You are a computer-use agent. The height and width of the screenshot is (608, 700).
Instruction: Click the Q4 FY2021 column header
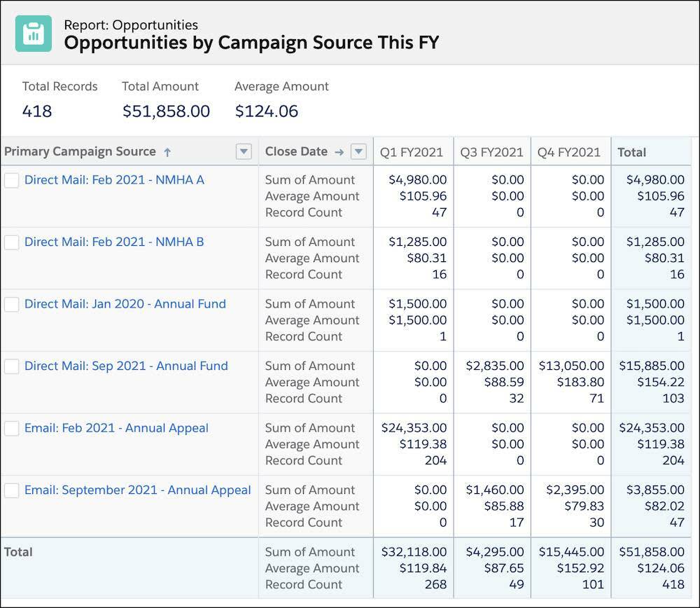(568, 151)
